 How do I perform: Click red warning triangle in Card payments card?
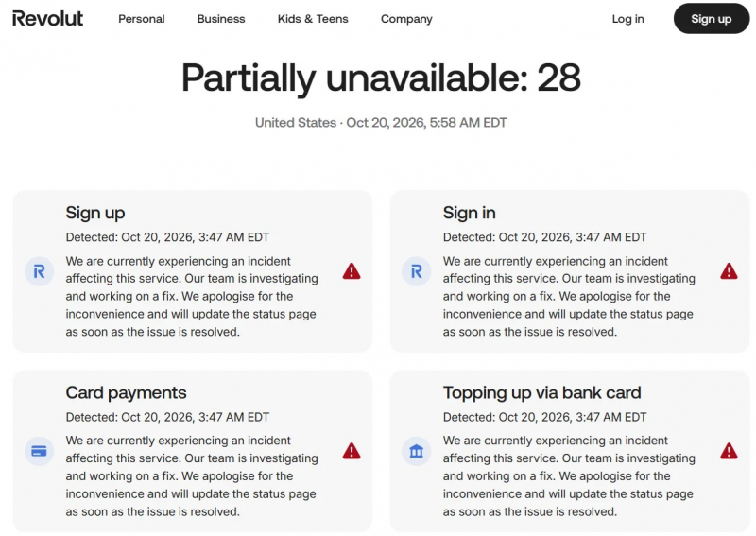(x=352, y=451)
